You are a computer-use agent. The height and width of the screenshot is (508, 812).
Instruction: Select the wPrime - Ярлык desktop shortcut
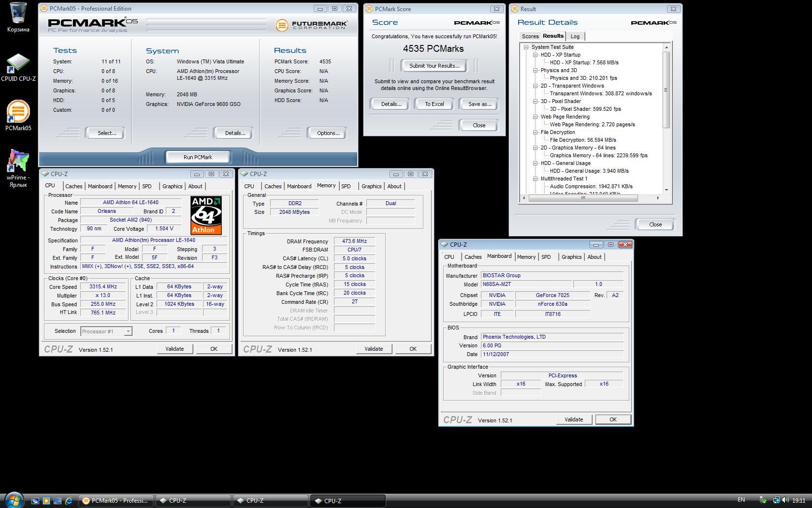point(18,168)
